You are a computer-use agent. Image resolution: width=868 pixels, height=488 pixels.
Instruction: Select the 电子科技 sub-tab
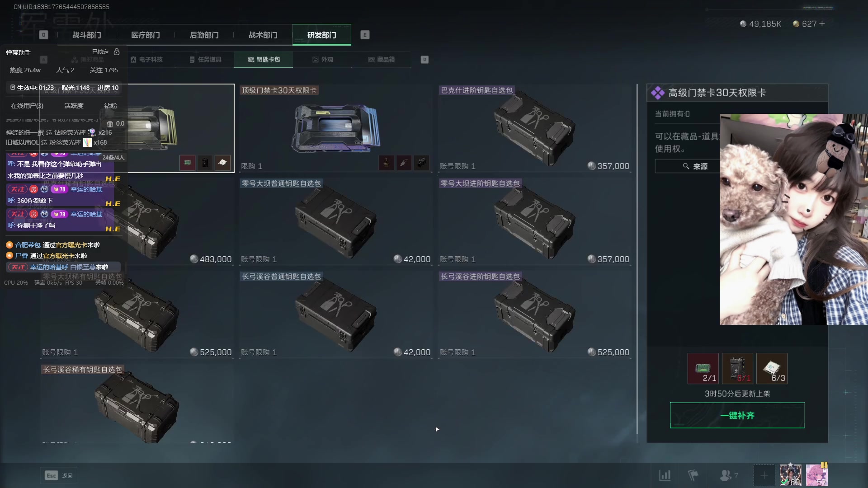(146, 60)
